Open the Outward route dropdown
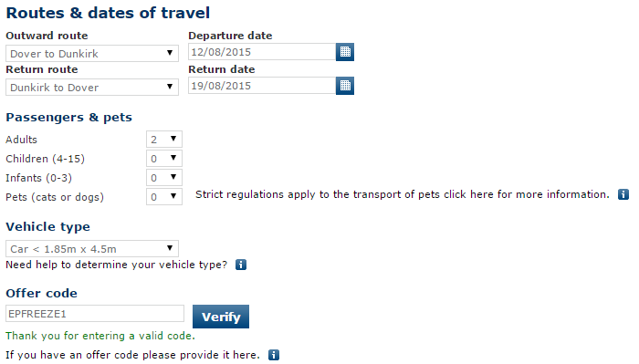This screenshot has height=364, width=639. 92,53
